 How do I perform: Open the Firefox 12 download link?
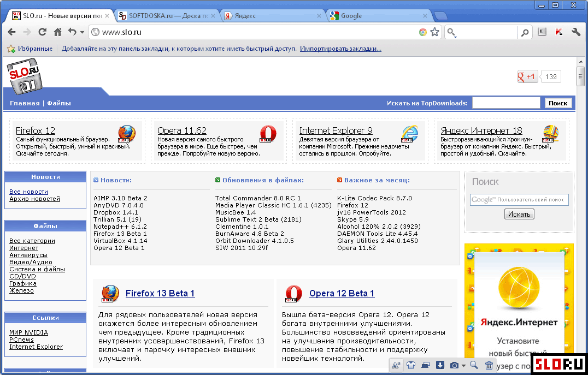click(x=36, y=130)
